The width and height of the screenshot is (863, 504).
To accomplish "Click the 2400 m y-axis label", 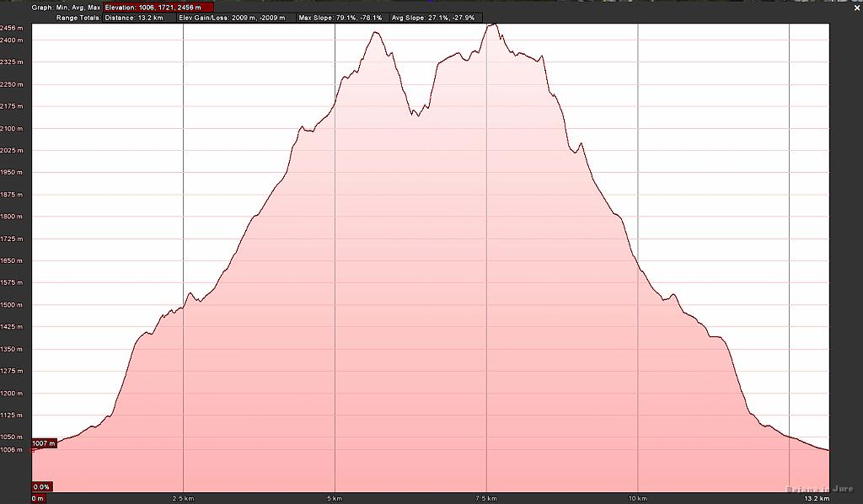I will [x=12, y=40].
